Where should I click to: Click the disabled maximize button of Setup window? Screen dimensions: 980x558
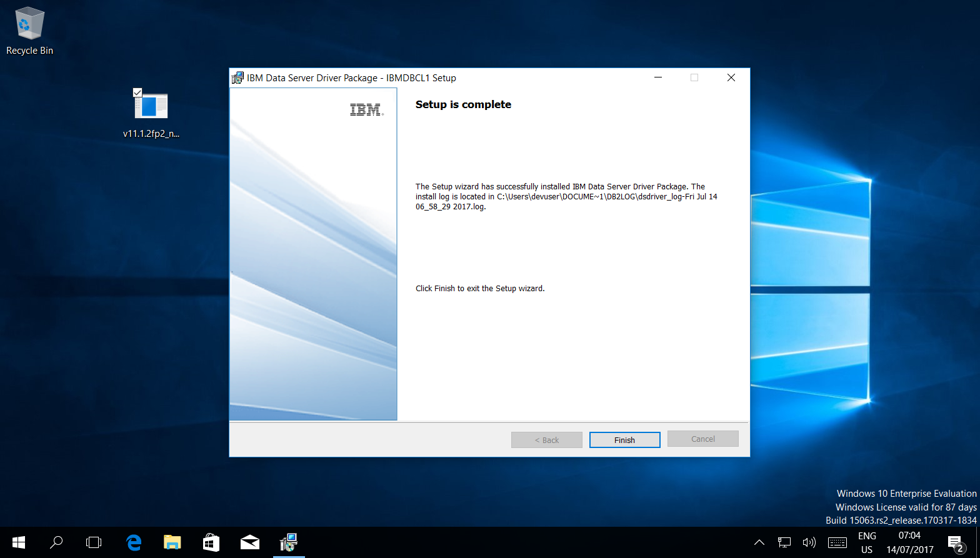tap(694, 78)
